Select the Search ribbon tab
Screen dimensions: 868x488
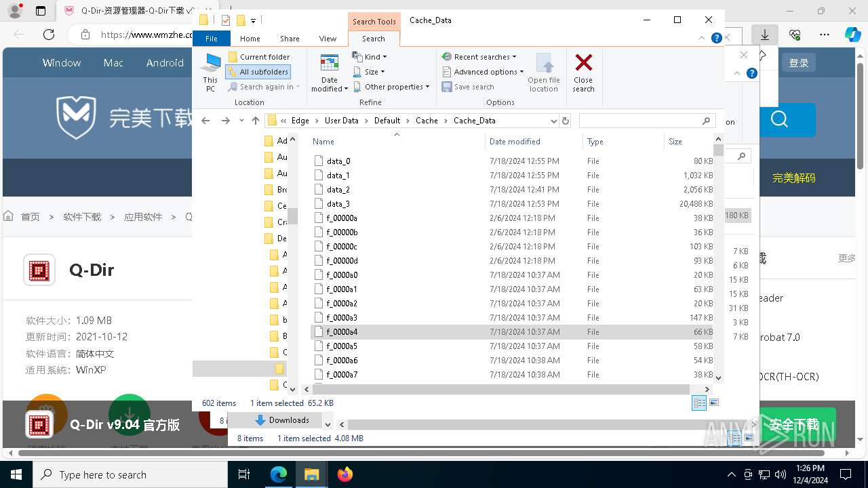tap(373, 39)
